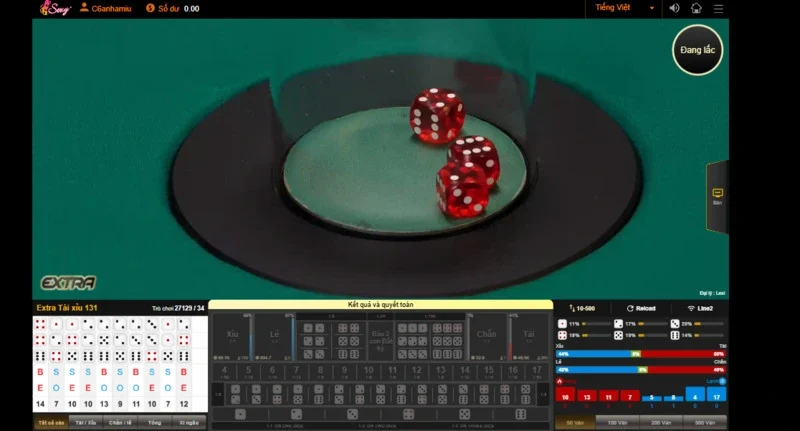Bet on double fours pair
Viewport: 800px width, 431px height.
[x=349, y=328]
